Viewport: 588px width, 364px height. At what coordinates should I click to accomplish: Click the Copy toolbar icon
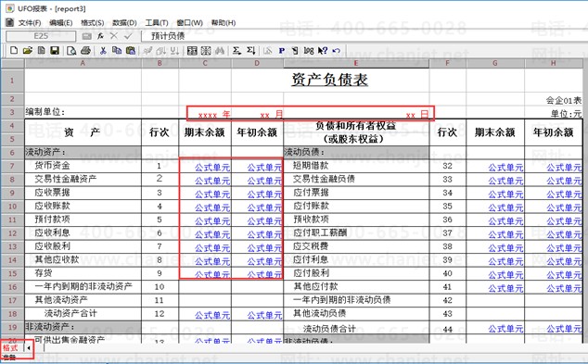point(117,50)
